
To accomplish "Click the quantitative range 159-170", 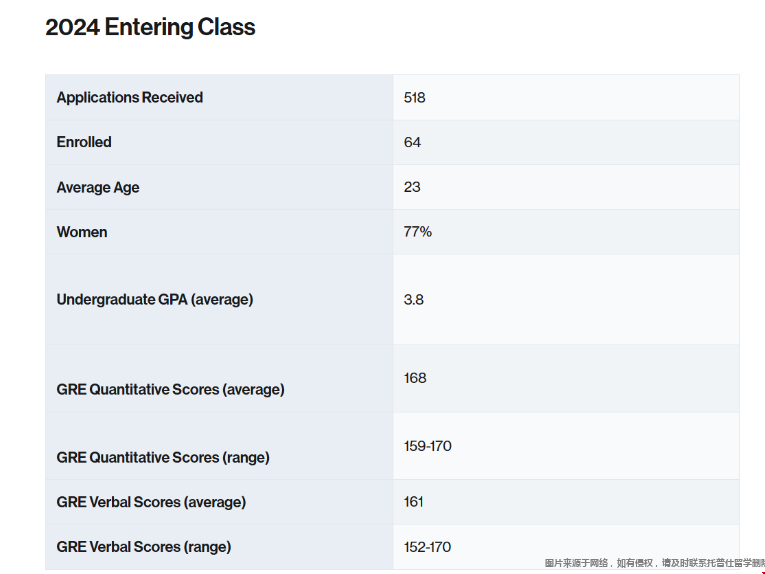I will click(427, 446).
